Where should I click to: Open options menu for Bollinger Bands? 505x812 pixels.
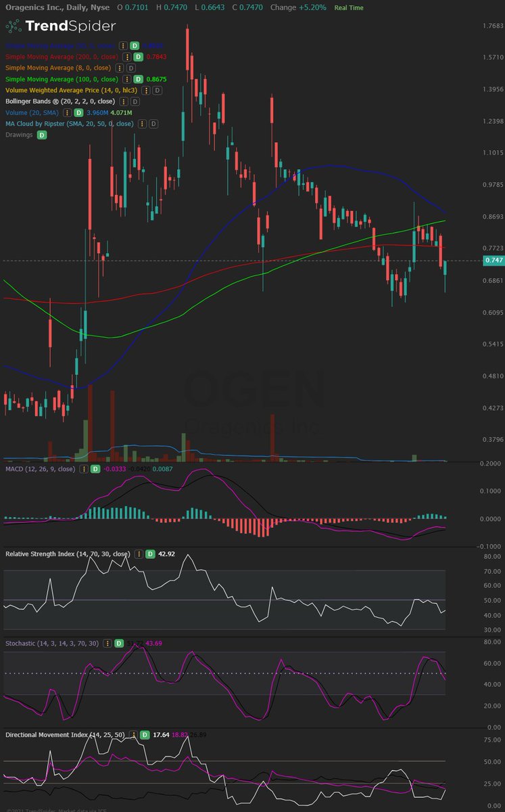click(x=124, y=101)
